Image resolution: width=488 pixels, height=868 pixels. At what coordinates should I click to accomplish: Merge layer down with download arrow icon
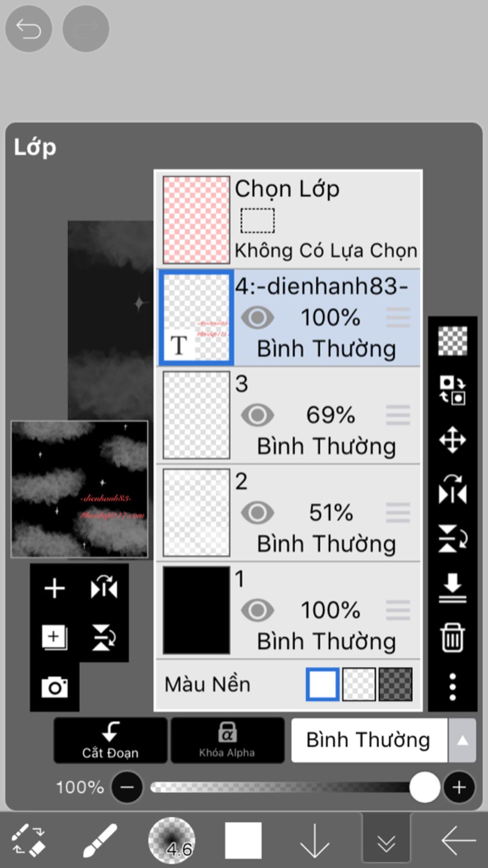[452, 588]
